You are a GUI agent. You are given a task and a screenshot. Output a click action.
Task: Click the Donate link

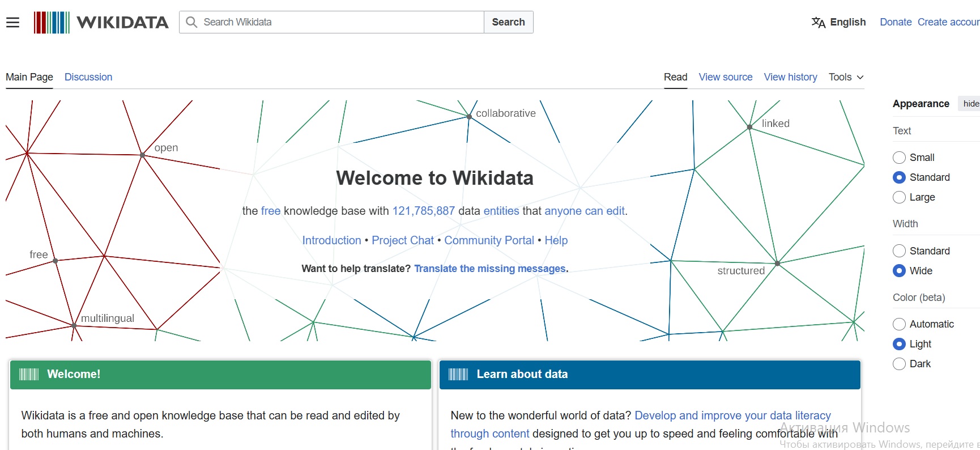(896, 22)
